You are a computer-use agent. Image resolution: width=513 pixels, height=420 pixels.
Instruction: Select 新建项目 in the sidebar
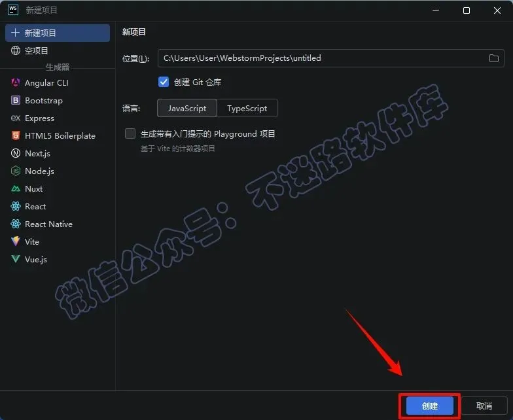[x=58, y=33]
